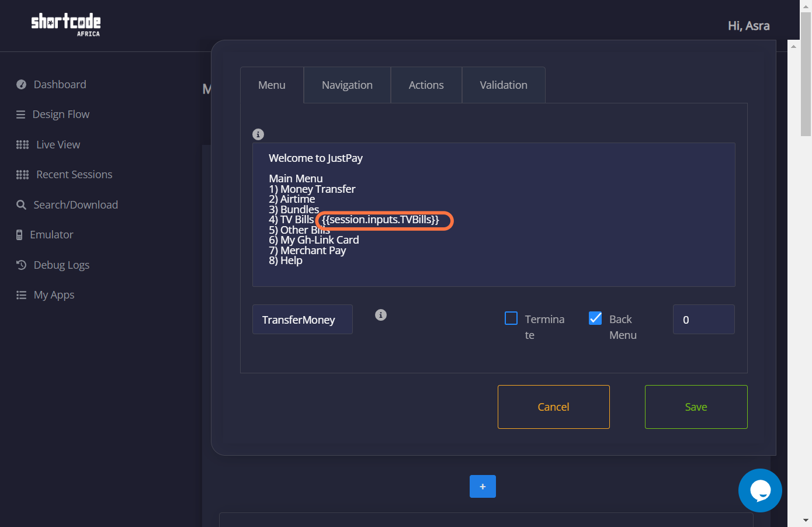Switch to the Menu tab

click(x=272, y=85)
